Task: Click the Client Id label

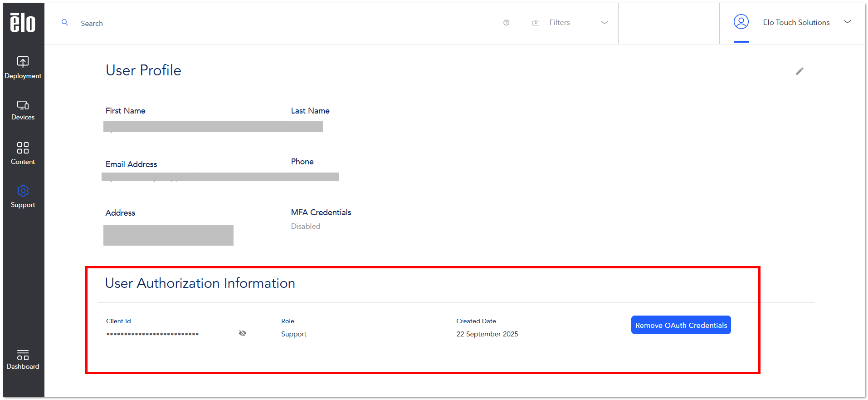Action: 118,321
